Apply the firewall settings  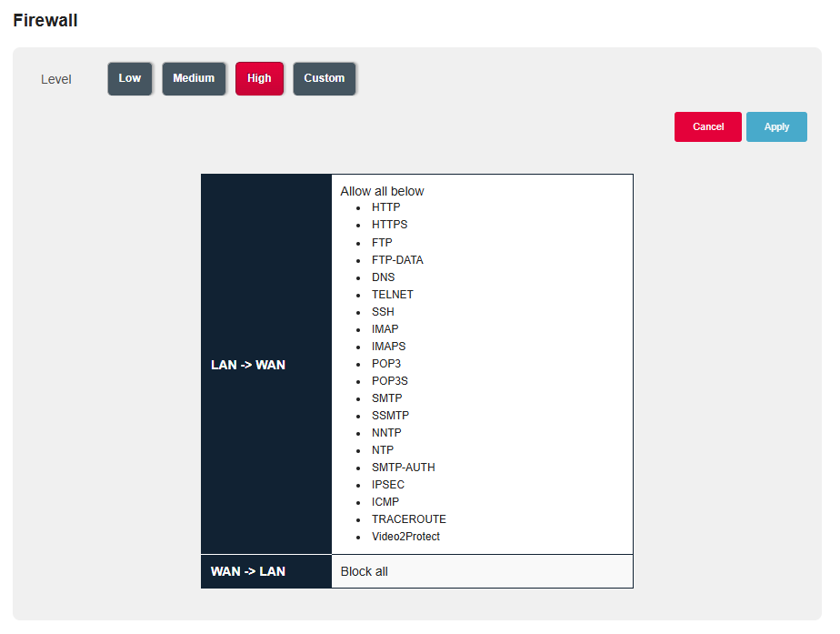[x=776, y=127]
